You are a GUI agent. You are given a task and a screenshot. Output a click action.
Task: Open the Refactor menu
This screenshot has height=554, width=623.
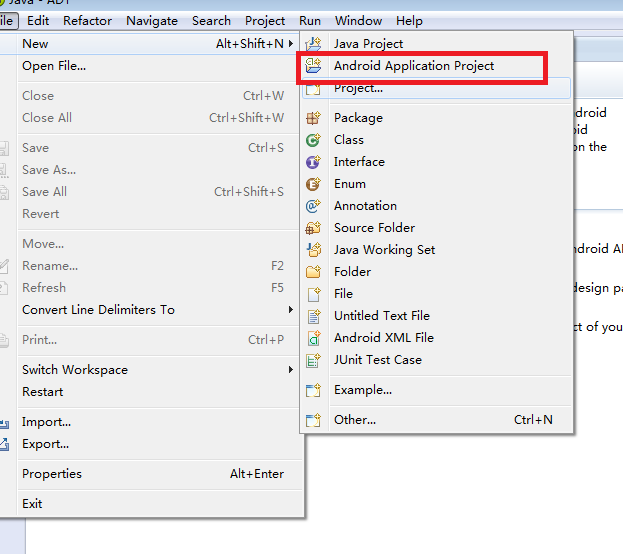[87, 21]
